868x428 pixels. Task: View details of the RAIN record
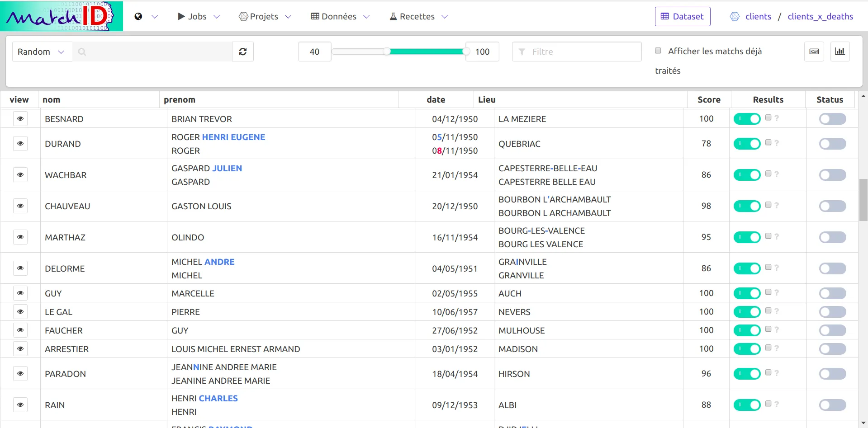coord(20,404)
